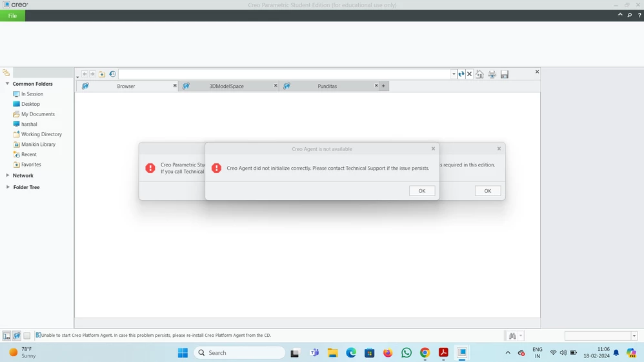
Task: Close the background Student Edition warning dialog
Action: pos(499,149)
